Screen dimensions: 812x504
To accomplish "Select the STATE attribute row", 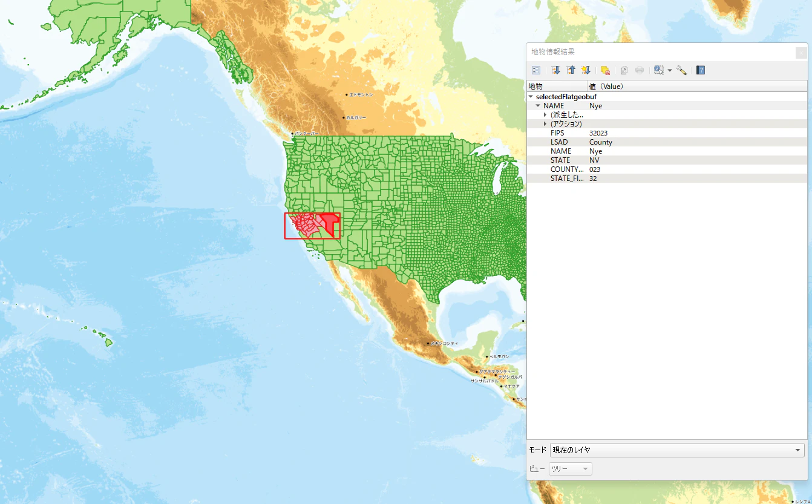I will click(667, 160).
